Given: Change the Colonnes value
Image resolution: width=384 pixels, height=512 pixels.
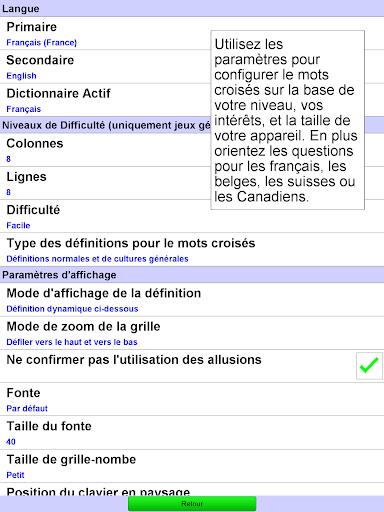Looking at the screenshot, I should 192,150.
